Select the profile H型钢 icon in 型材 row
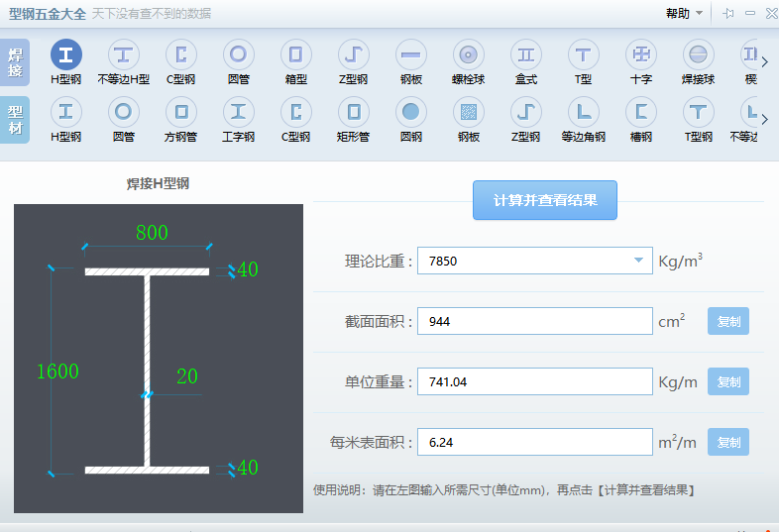The width and height of the screenshot is (779, 532). click(x=66, y=112)
